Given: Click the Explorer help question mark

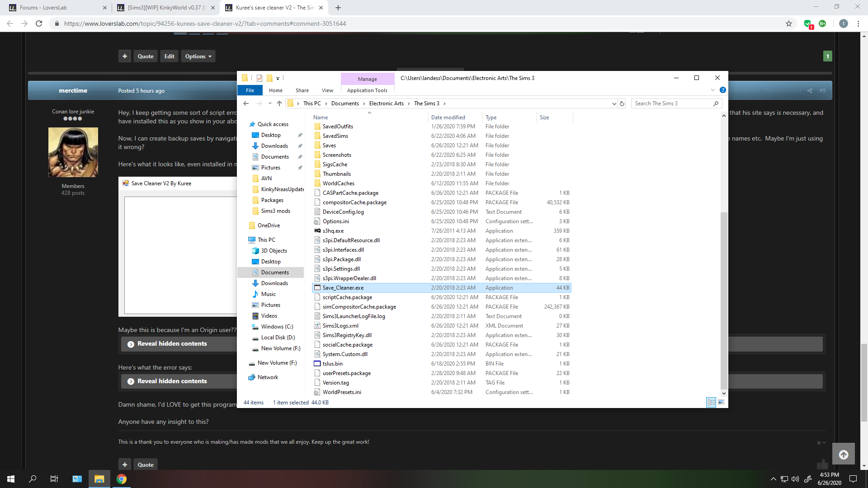Looking at the screenshot, I should (723, 90).
